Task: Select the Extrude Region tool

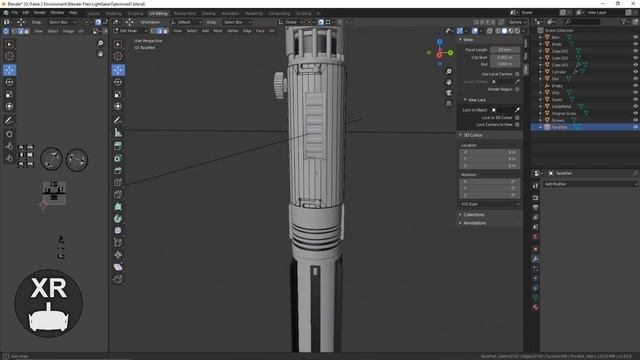Action: 118,146
